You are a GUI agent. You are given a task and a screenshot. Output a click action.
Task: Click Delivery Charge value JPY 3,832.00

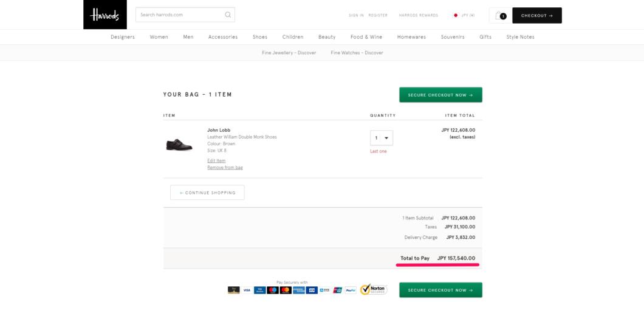click(461, 238)
